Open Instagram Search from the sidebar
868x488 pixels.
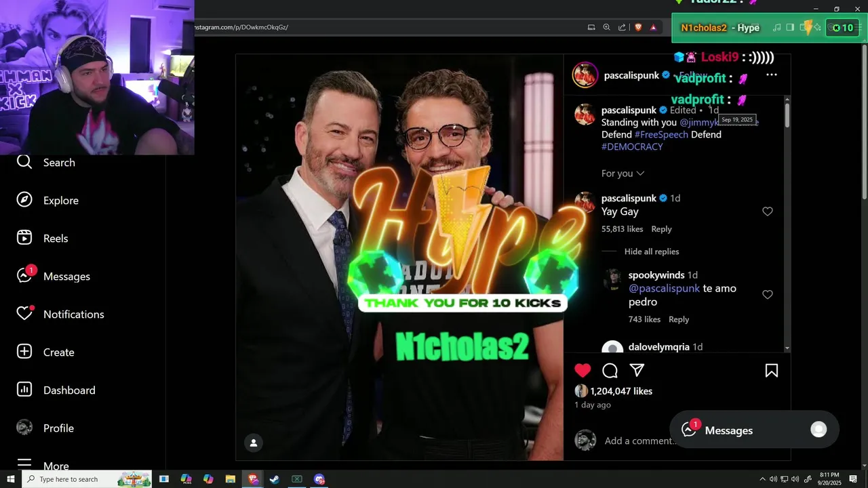coord(46,163)
